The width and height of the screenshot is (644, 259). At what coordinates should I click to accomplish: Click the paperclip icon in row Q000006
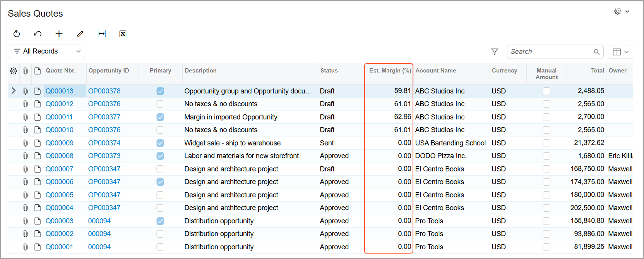[x=25, y=182]
